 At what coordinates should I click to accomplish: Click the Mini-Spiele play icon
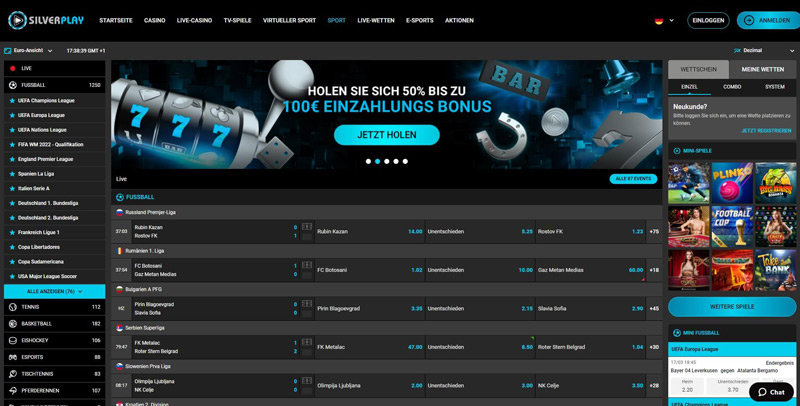point(677,151)
